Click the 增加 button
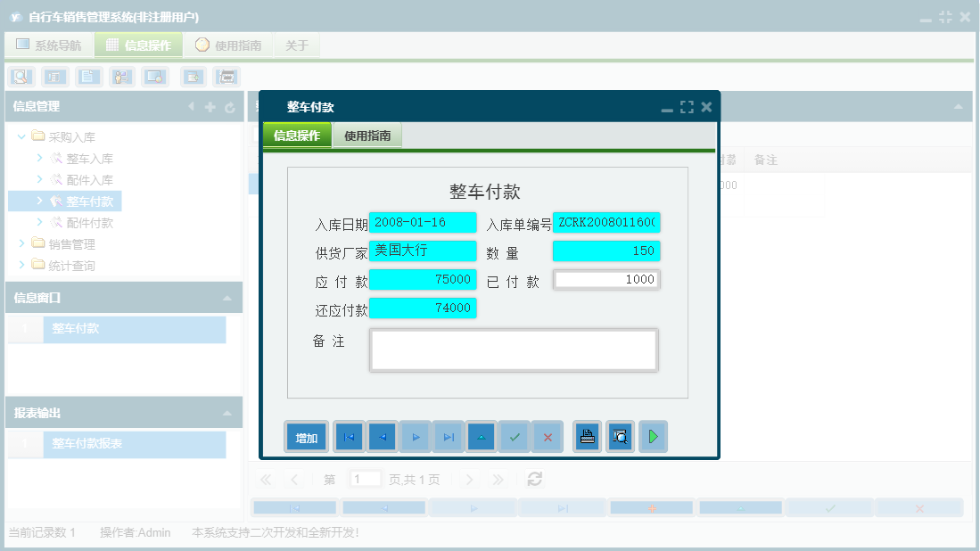 point(306,436)
